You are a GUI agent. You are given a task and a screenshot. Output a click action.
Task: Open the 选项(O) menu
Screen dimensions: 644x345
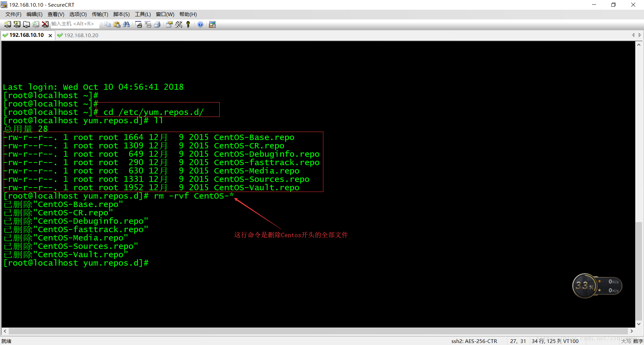(78, 14)
